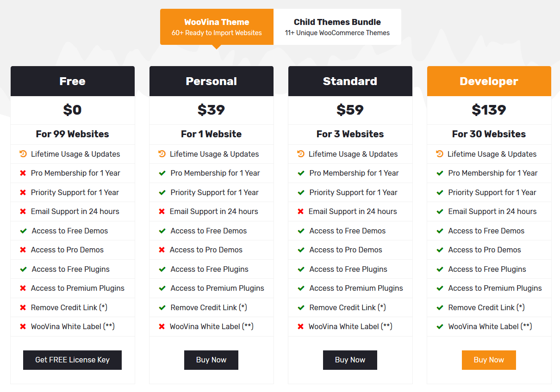The image size is (560, 392).
Task: Click the lifetime clock icon in Developer plan
Action: coord(440,154)
